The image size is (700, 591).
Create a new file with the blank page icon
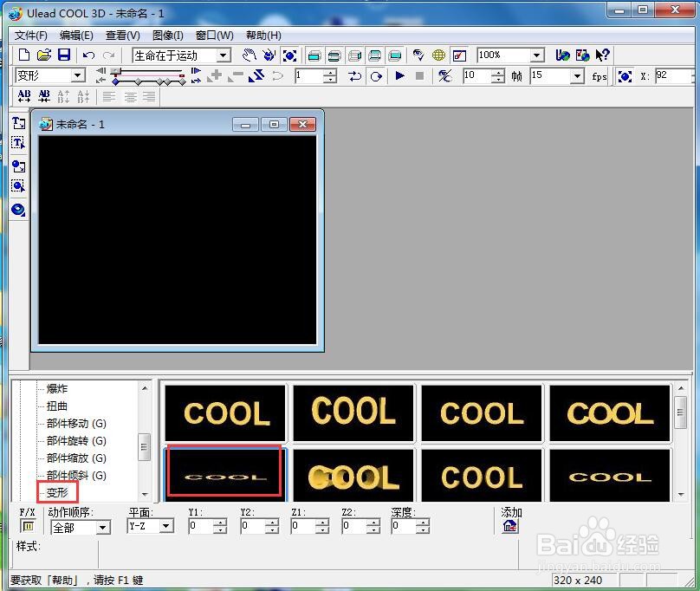coord(24,55)
